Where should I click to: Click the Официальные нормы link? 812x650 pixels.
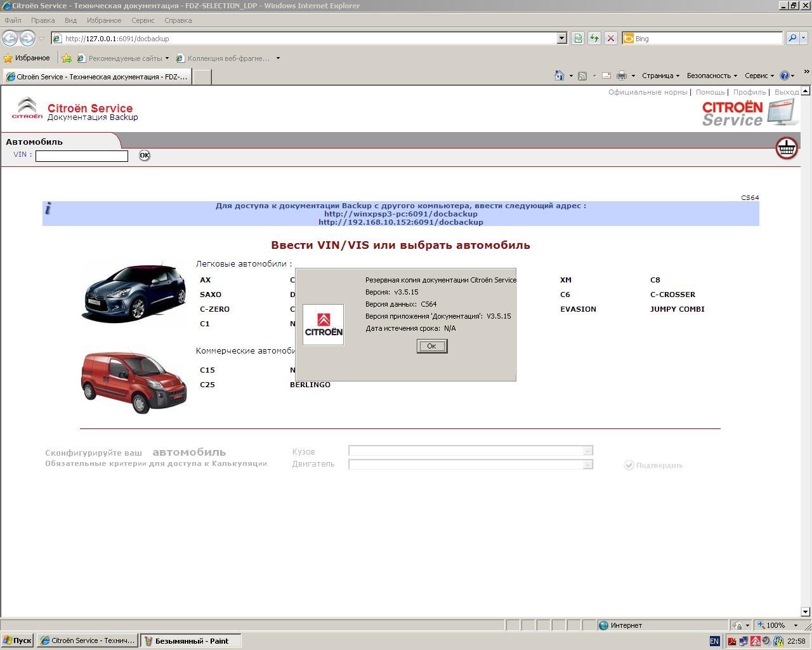tap(648, 92)
